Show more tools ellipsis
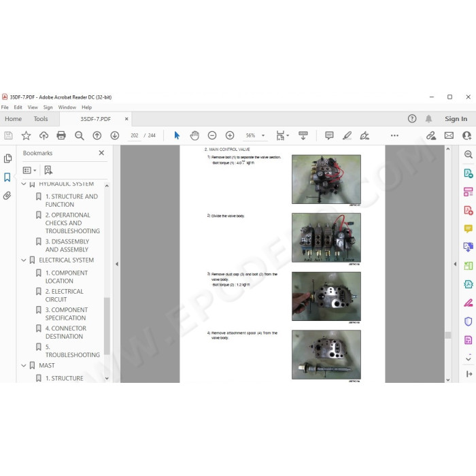This screenshot has width=476, height=476. 394,135
